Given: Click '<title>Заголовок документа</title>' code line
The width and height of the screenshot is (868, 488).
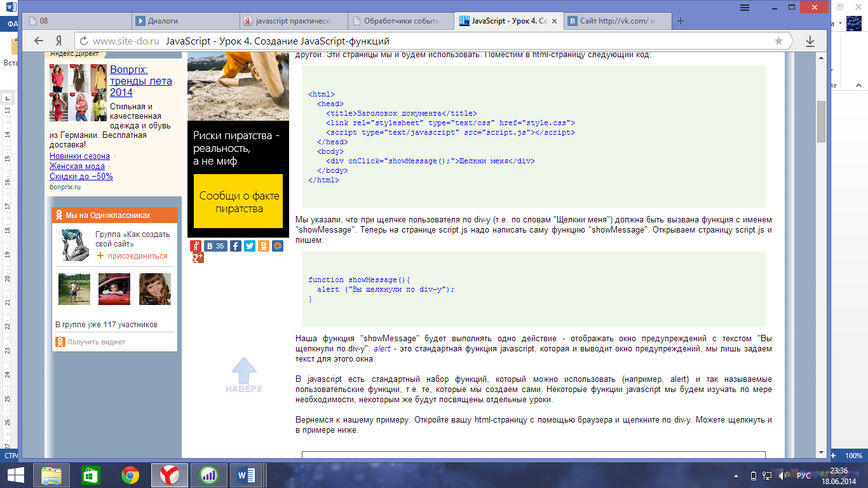Looking at the screenshot, I should [401, 113].
